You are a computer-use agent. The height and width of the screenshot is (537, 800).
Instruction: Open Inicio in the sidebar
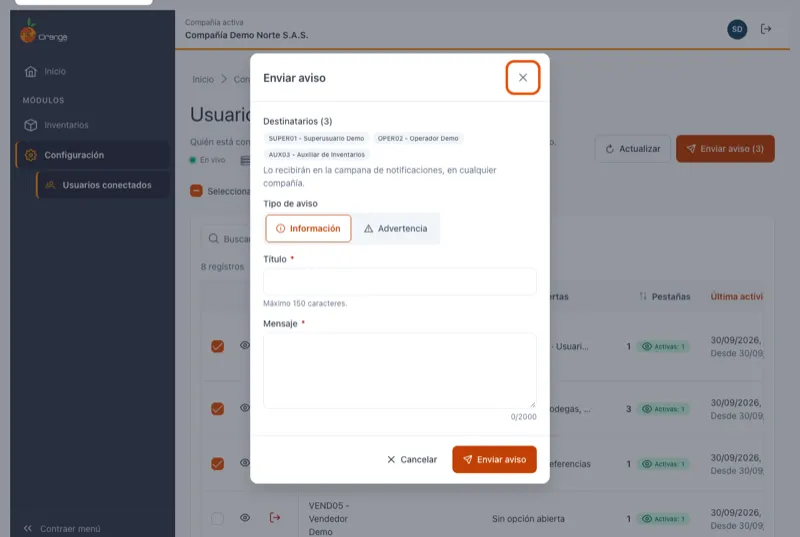(x=92, y=71)
